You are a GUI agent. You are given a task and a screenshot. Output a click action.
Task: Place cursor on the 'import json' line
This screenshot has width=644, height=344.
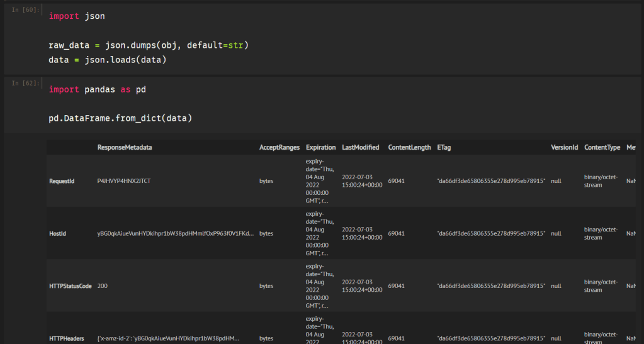click(77, 16)
